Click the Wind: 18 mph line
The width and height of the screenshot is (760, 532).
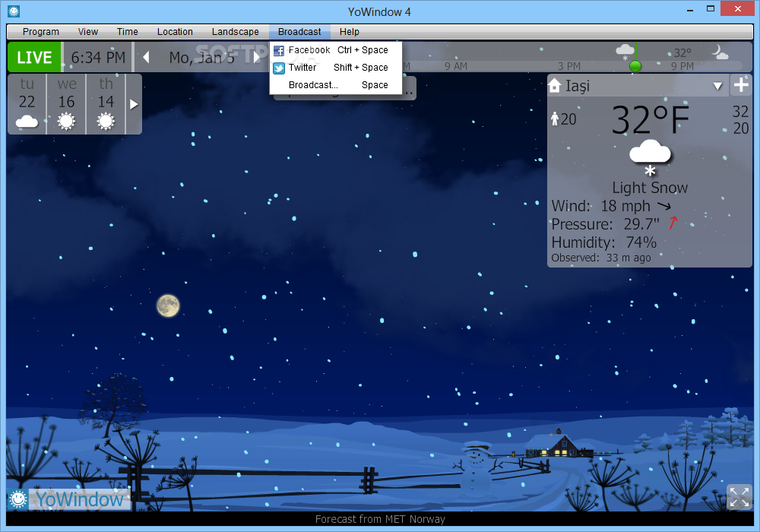[611, 206]
